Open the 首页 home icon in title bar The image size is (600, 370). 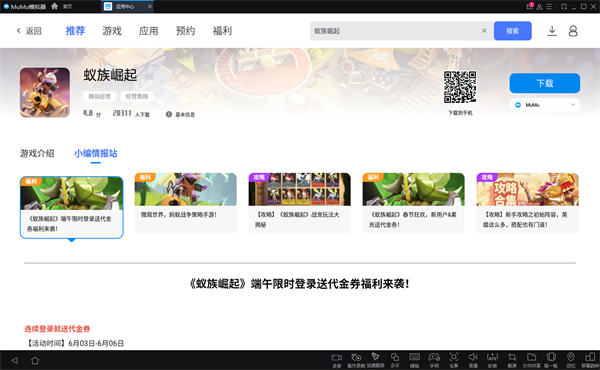click(55, 6)
